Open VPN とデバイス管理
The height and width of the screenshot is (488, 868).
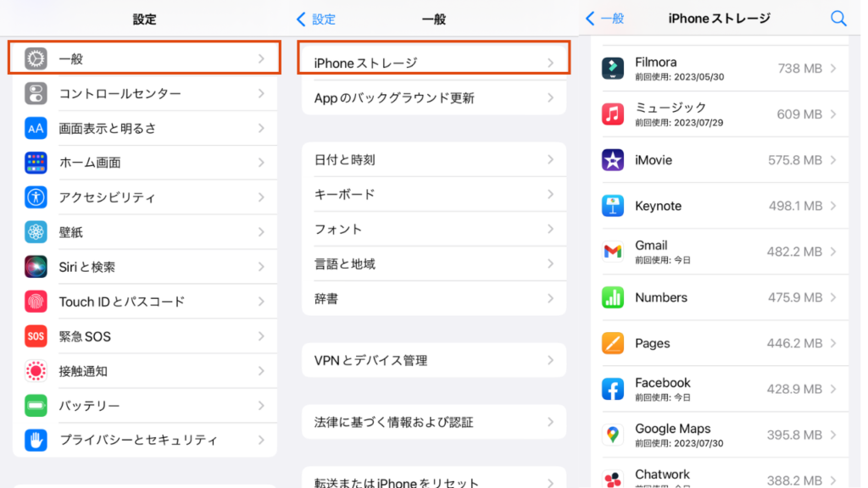(434, 361)
